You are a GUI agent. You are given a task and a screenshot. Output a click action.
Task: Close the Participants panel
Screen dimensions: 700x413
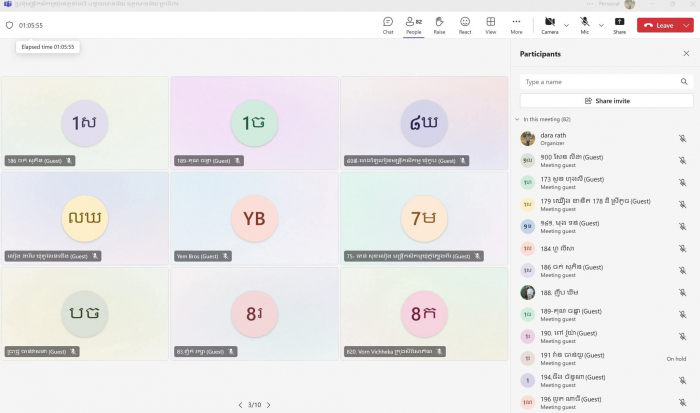point(686,54)
